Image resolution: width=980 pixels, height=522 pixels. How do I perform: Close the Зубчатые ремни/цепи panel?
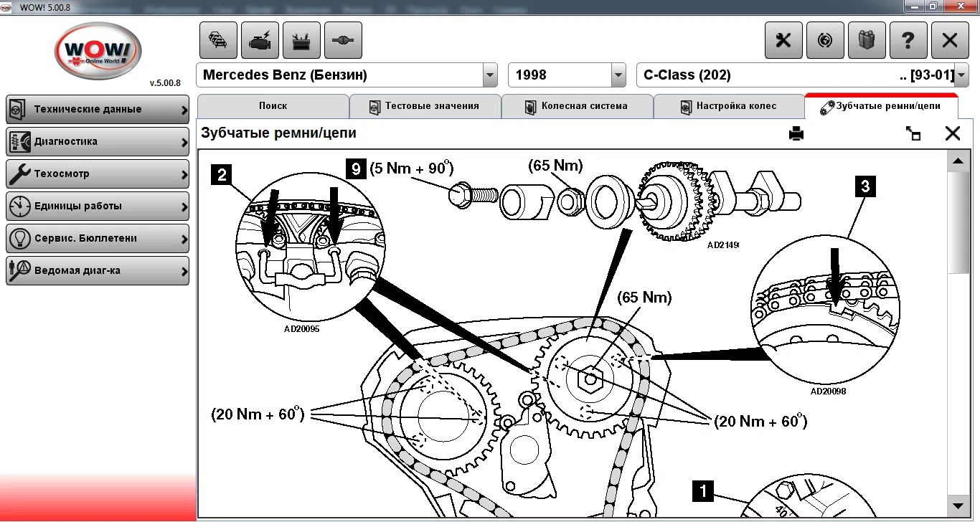click(x=953, y=133)
